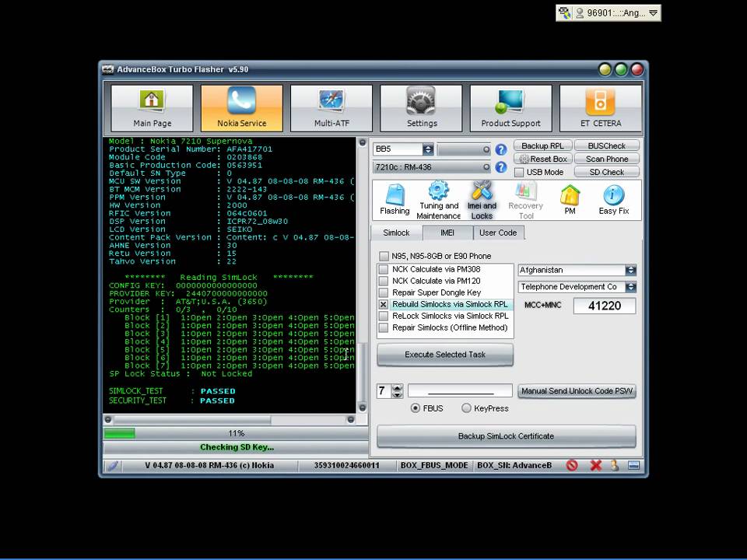Image resolution: width=747 pixels, height=560 pixels.
Task: Click the red X icon in status bar
Action: (595, 465)
